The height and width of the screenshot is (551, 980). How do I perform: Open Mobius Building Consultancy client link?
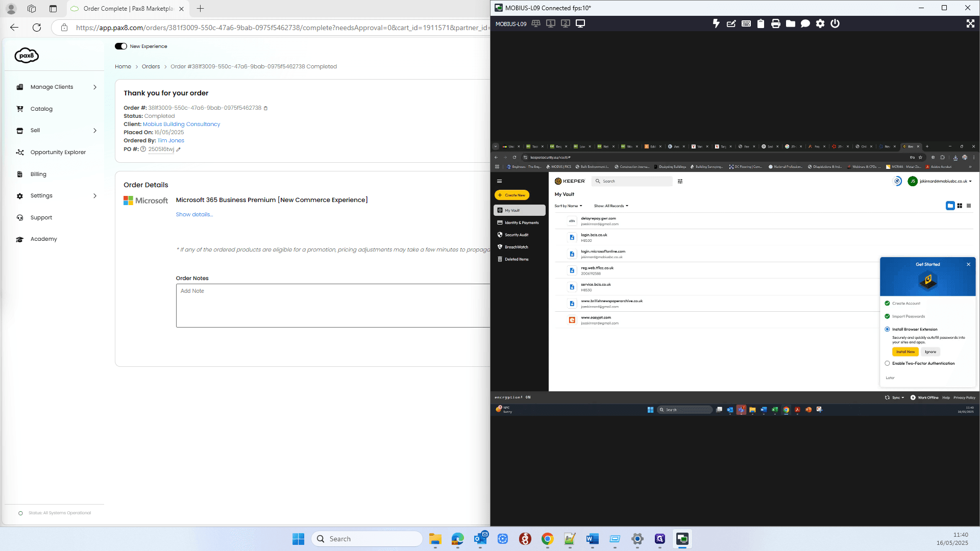(181, 124)
